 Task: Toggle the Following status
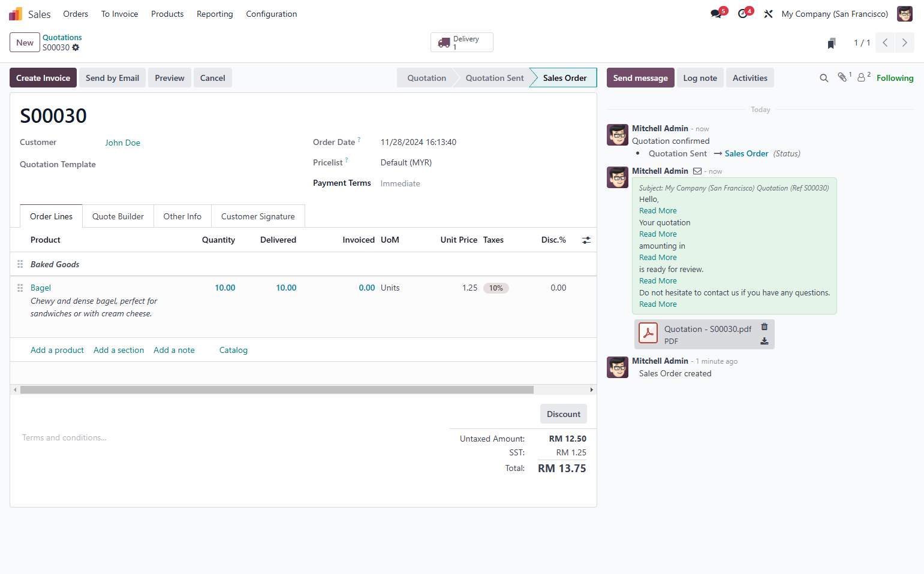[x=895, y=78]
